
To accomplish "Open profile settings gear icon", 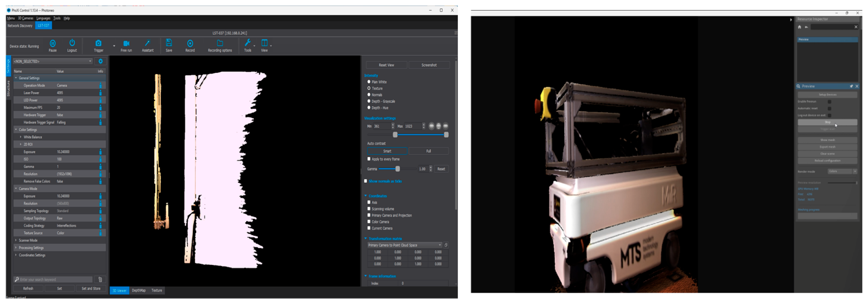I will (101, 61).
